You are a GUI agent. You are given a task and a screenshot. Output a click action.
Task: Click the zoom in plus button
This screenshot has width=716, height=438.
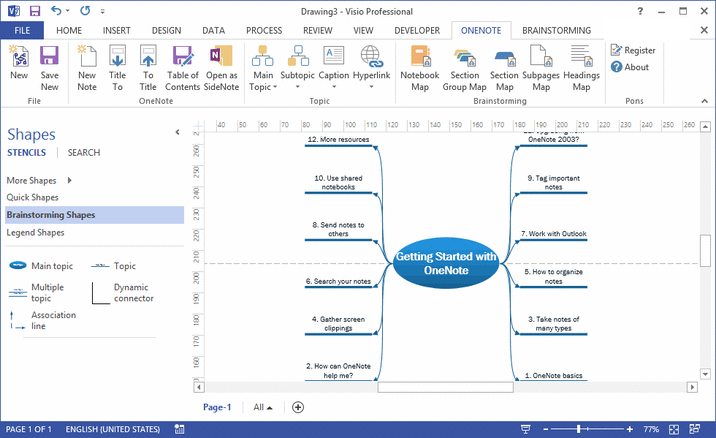(x=630, y=429)
